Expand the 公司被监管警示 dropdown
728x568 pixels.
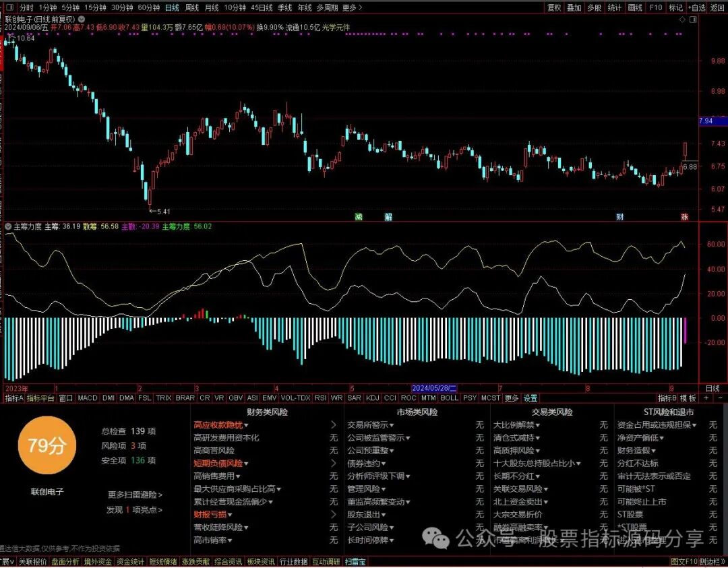(408, 438)
